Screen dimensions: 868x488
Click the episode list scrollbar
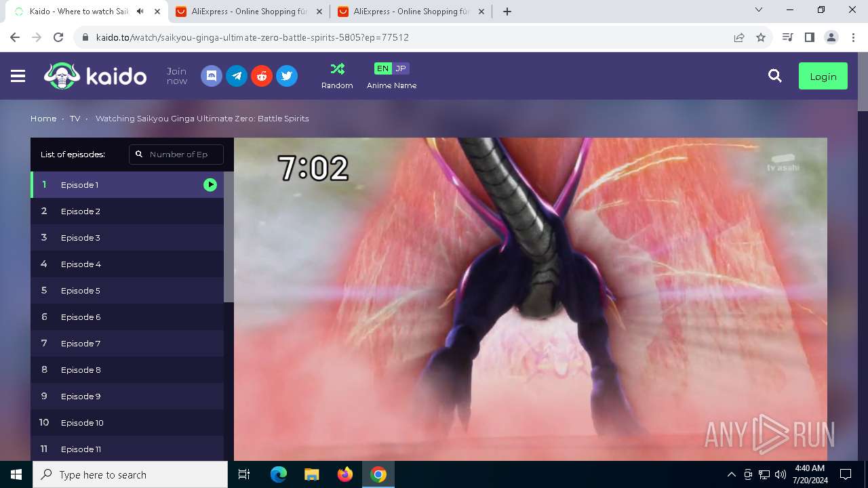pyautogui.click(x=229, y=237)
